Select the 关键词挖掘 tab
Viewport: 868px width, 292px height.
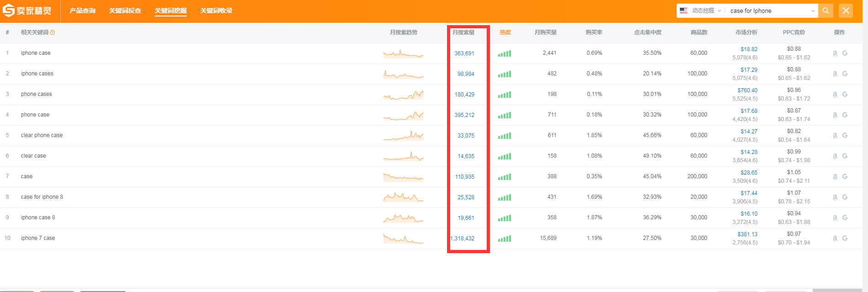click(170, 11)
